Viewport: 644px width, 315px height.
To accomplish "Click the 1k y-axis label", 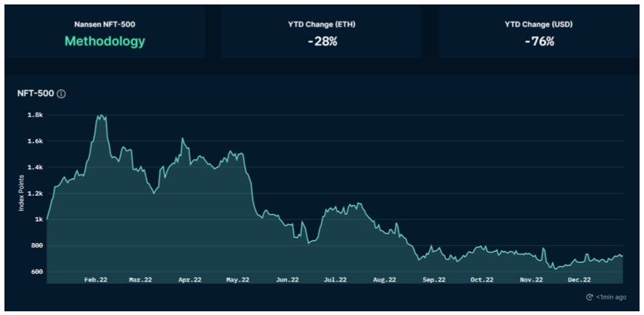I will coord(39,220).
